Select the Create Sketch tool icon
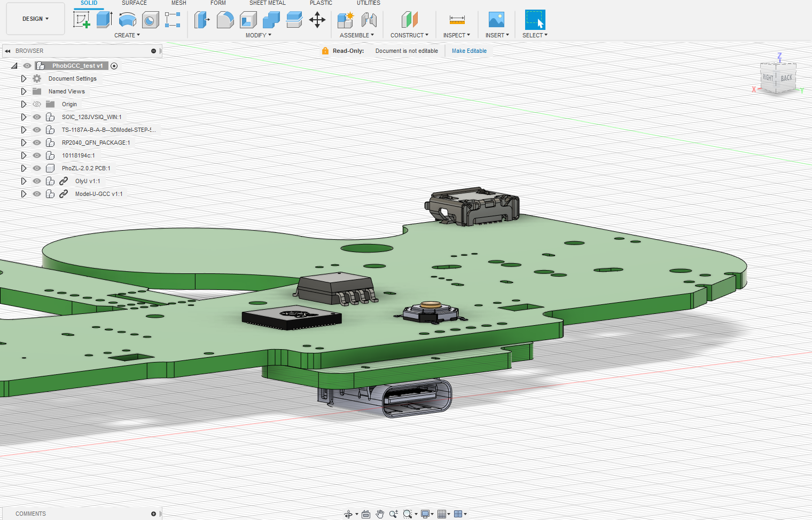 [82, 20]
